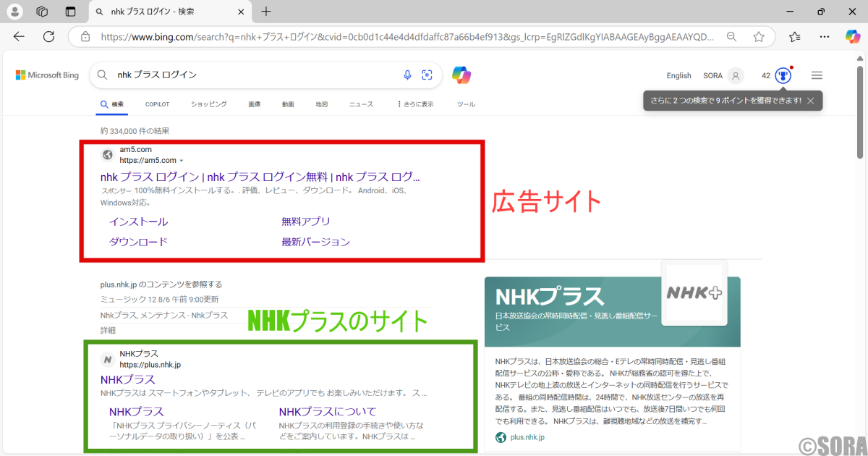Image resolution: width=868 pixels, height=456 pixels.
Task: Click the voice search microphone icon
Action: [x=407, y=74]
